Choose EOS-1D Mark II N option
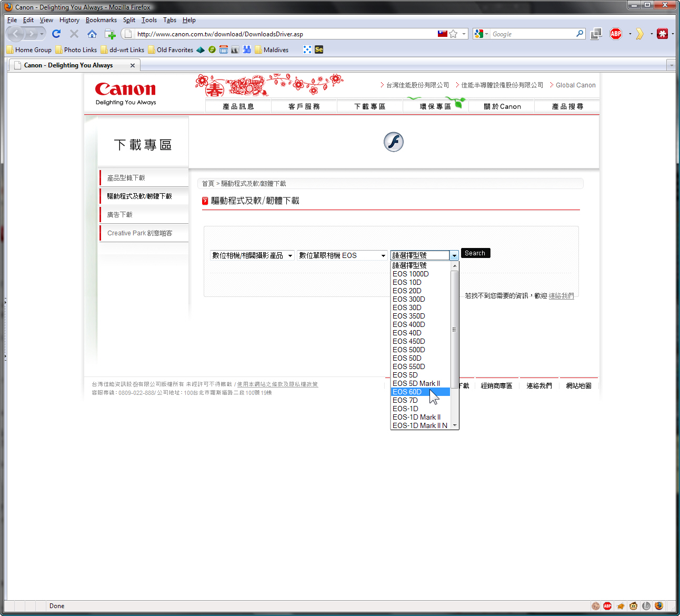 pos(420,425)
